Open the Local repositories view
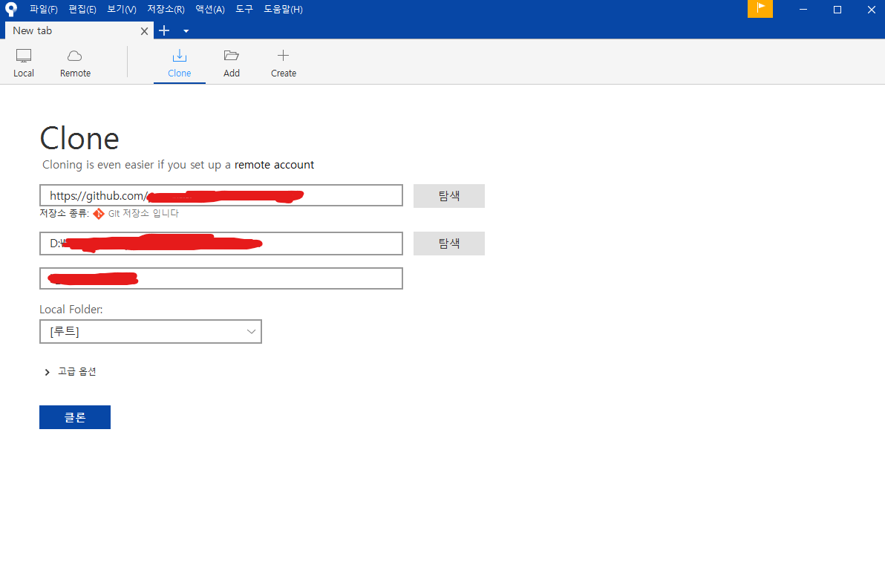This screenshot has width=885, height=588. pyautogui.click(x=24, y=62)
